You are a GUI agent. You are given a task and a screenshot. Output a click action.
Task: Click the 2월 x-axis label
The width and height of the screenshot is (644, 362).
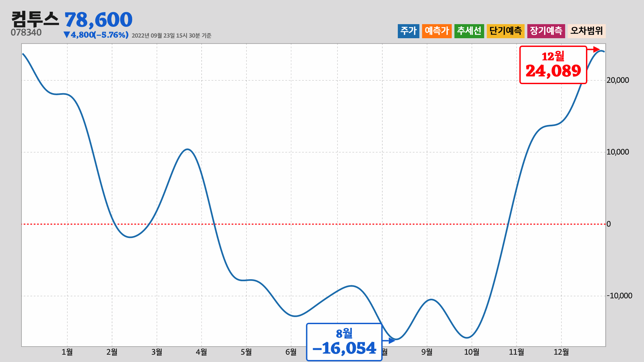pyautogui.click(x=112, y=352)
